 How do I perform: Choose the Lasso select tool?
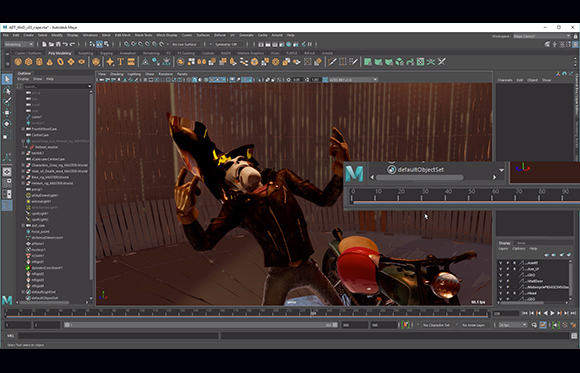[7, 90]
